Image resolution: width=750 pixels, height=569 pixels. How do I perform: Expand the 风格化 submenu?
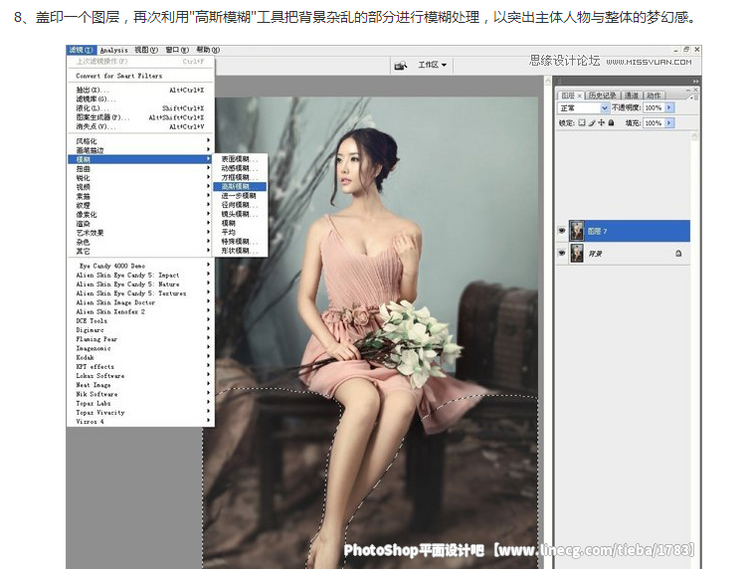(x=140, y=141)
